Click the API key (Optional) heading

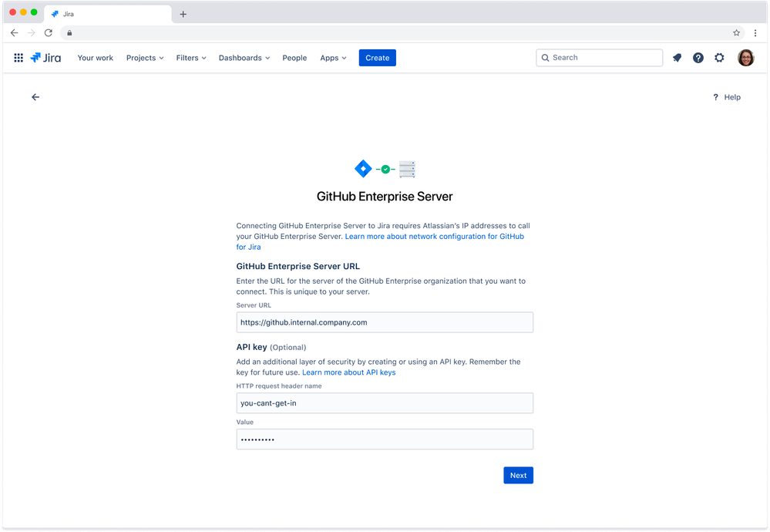(x=271, y=347)
